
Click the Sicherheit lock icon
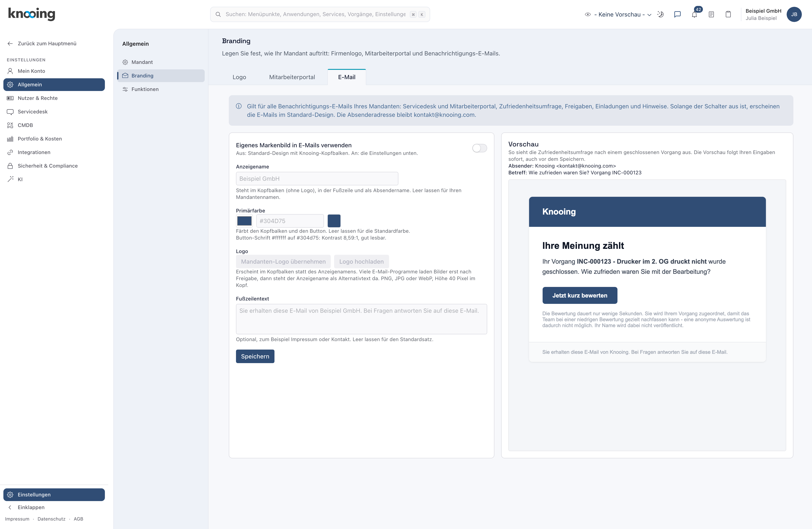coord(10,166)
